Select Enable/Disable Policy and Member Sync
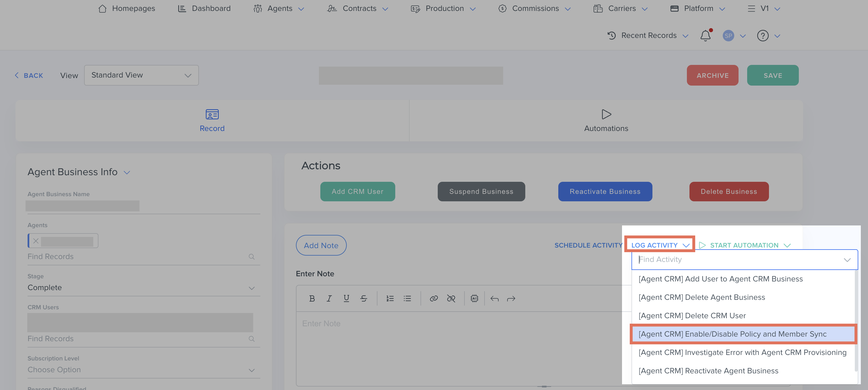This screenshot has height=390, width=868. [732, 334]
